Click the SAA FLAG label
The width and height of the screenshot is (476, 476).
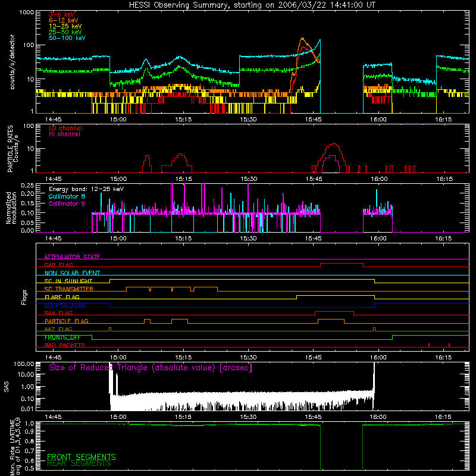tap(58, 313)
